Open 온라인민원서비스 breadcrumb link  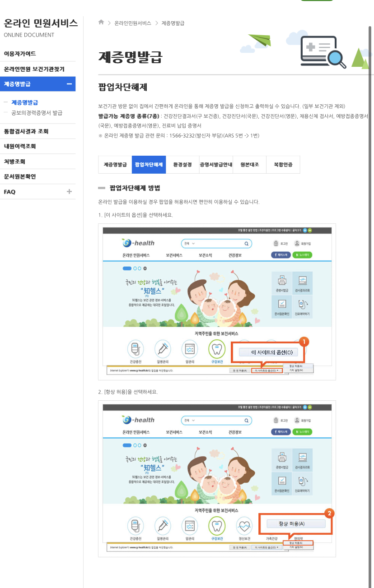tap(133, 23)
